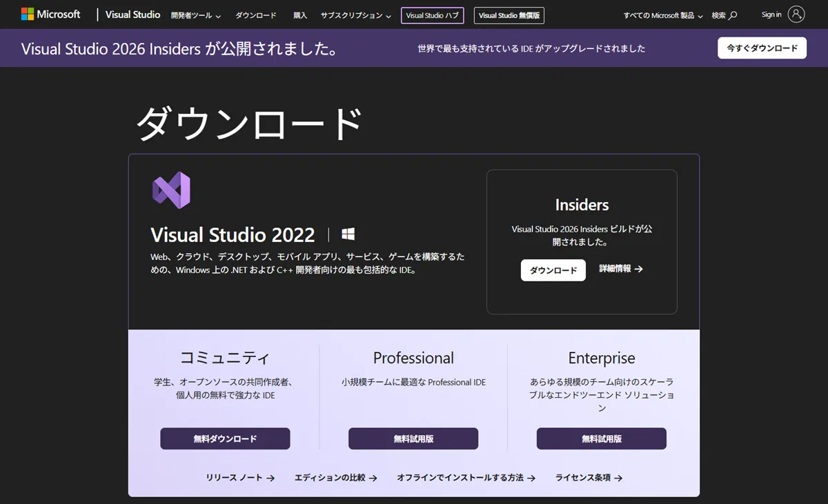
Task: Open the 詳細情報 arrow link
Action: (x=620, y=269)
